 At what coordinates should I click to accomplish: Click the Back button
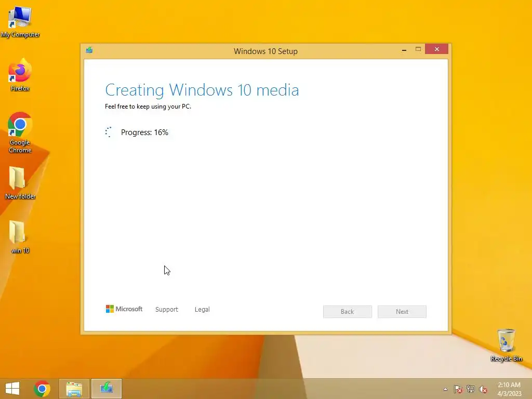pyautogui.click(x=348, y=312)
